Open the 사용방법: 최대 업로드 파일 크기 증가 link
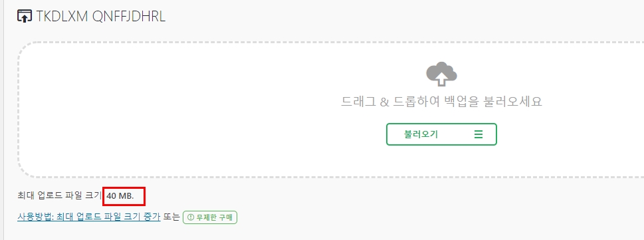This screenshot has width=644, height=240. pyautogui.click(x=88, y=217)
